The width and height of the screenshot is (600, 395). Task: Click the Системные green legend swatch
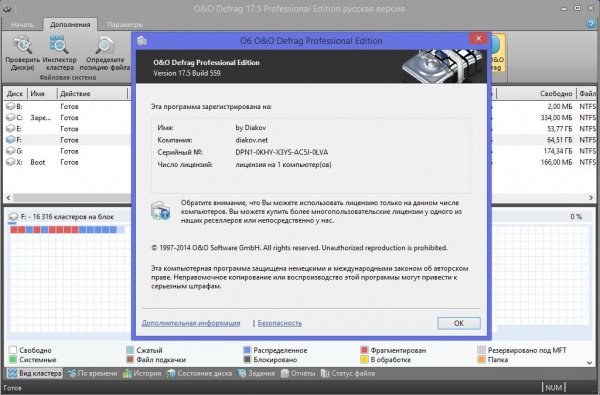click(x=13, y=359)
